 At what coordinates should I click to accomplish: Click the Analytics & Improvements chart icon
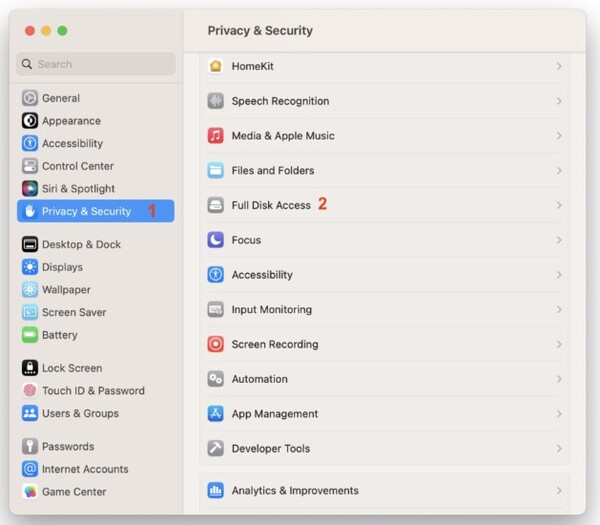point(215,490)
